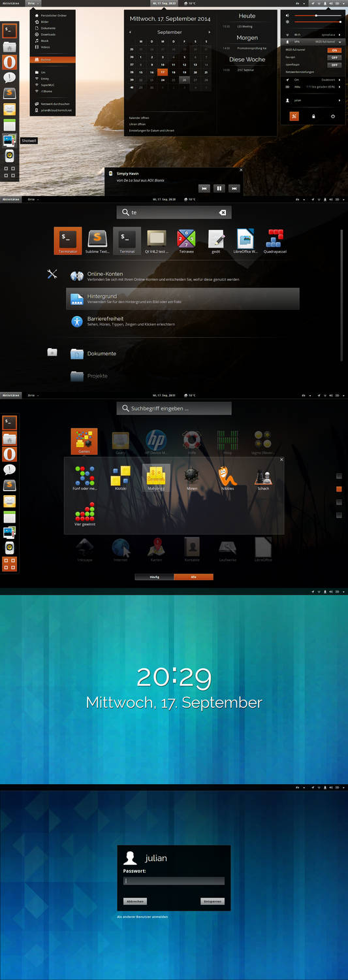This screenshot has height=980, width=348.
Task: Choose Musik in the Orte menu
Action: click(x=53, y=41)
